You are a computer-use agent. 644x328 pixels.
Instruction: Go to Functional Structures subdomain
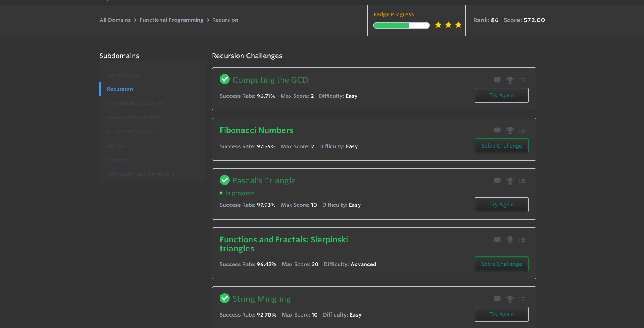point(135,103)
